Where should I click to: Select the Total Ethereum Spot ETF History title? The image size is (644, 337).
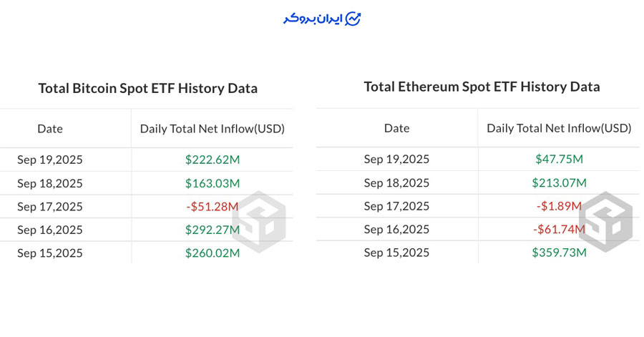(482, 87)
